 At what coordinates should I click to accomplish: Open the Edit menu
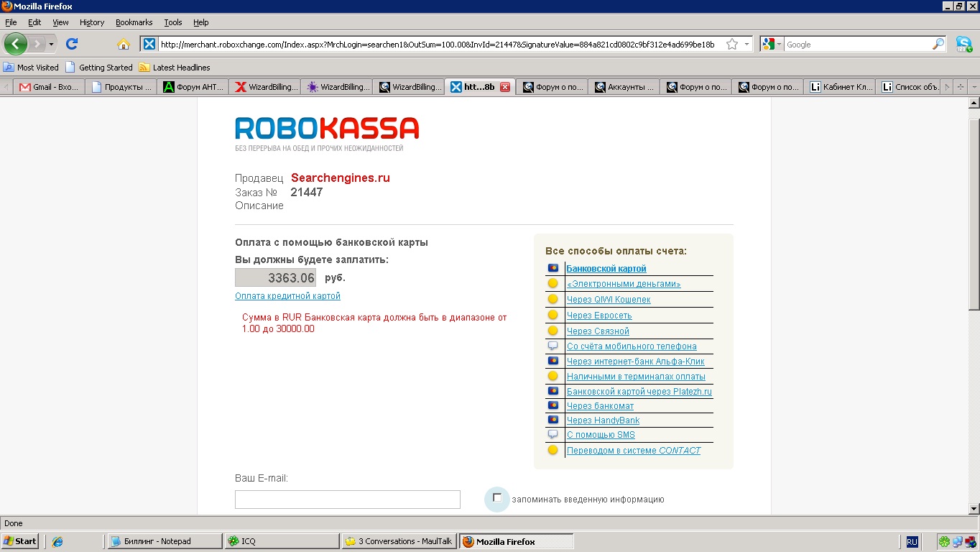click(34, 22)
